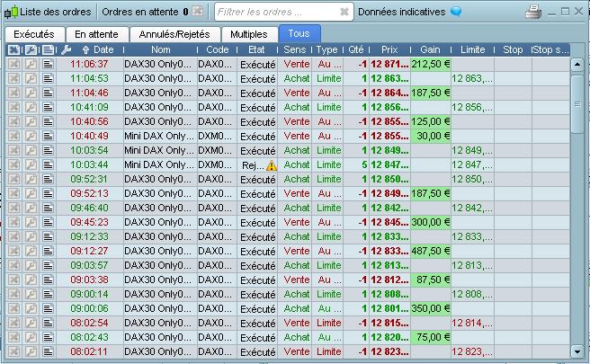Click the scrollbar down arrow
The image size is (590, 364).
577,352
